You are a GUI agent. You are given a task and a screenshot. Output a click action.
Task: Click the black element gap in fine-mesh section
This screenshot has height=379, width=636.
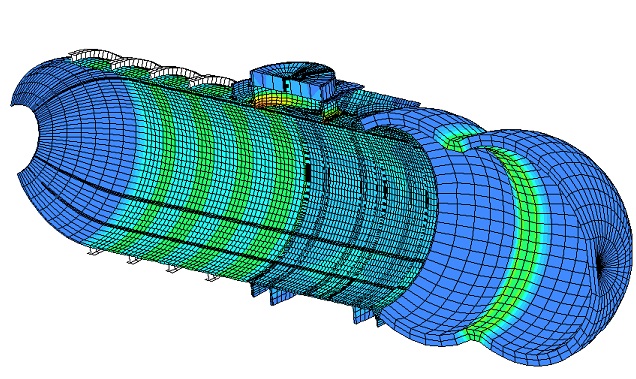coord(308,170)
